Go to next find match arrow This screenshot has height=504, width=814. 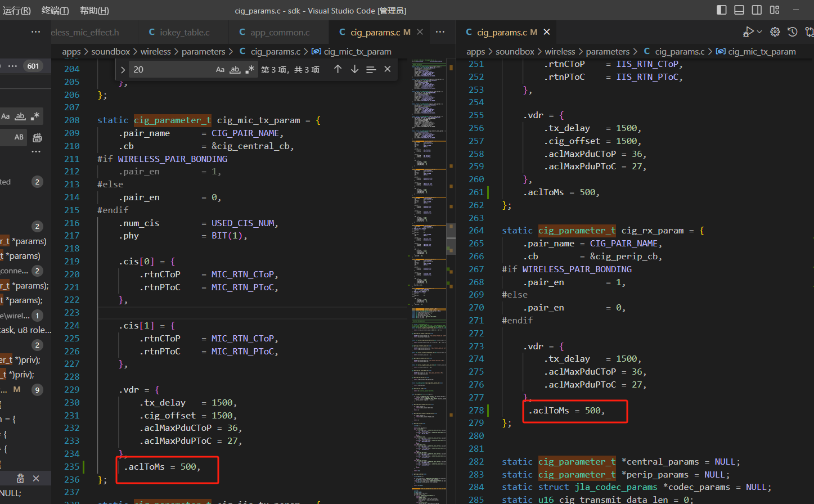click(354, 69)
